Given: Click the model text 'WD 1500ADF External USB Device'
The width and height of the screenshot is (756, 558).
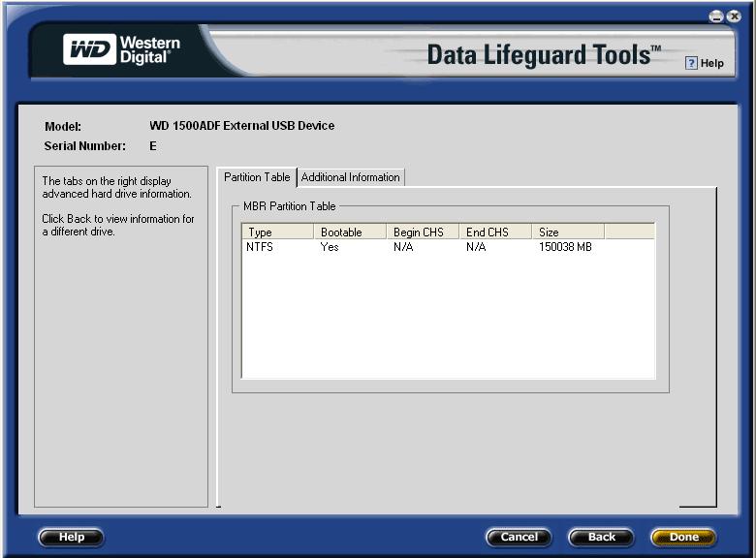Looking at the screenshot, I should click(x=242, y=126).
